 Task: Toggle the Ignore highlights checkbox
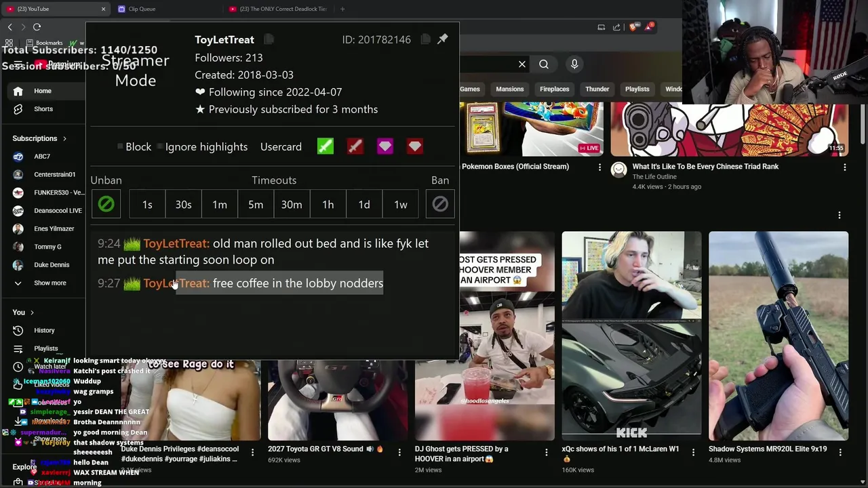pos(160,146)
